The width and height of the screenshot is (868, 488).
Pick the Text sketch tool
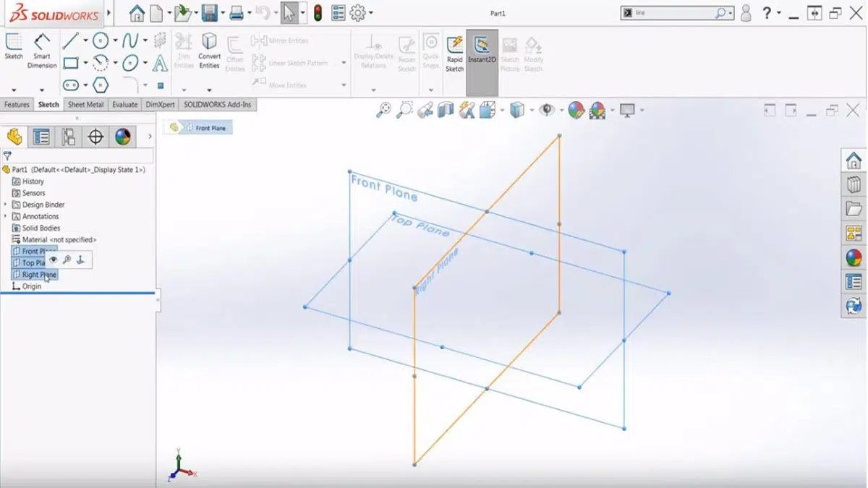coord(158,64)
